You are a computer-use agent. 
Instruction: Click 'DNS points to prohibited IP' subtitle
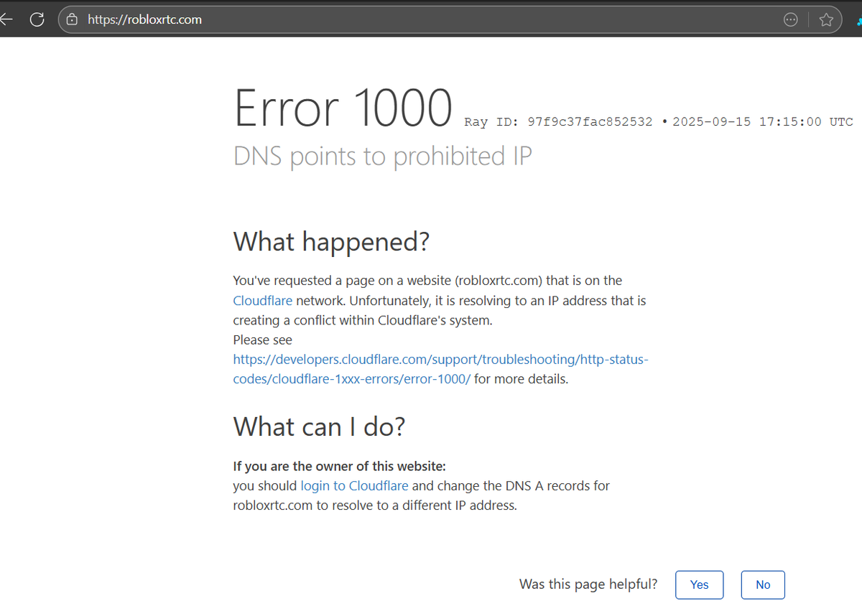click(x=383, y=157)
